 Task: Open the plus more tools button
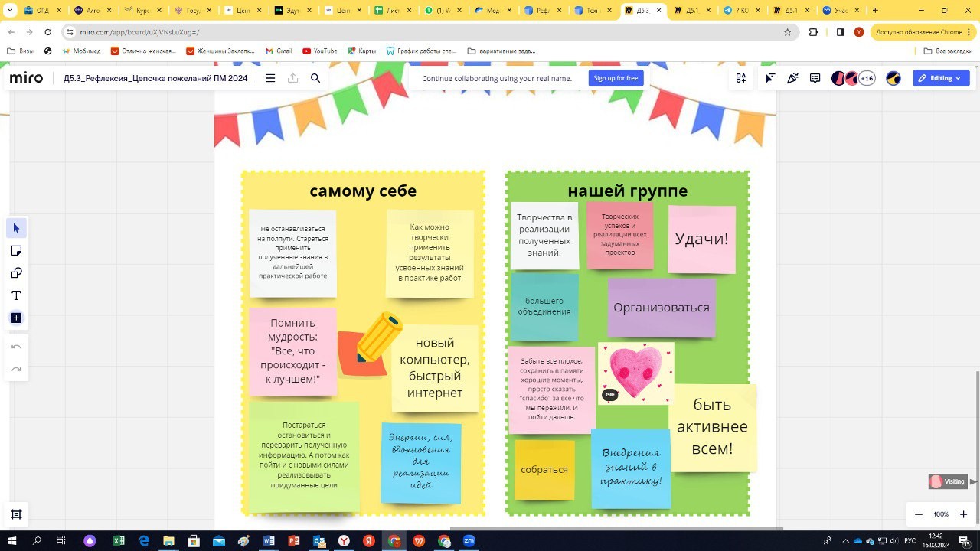tap(16, 318)
